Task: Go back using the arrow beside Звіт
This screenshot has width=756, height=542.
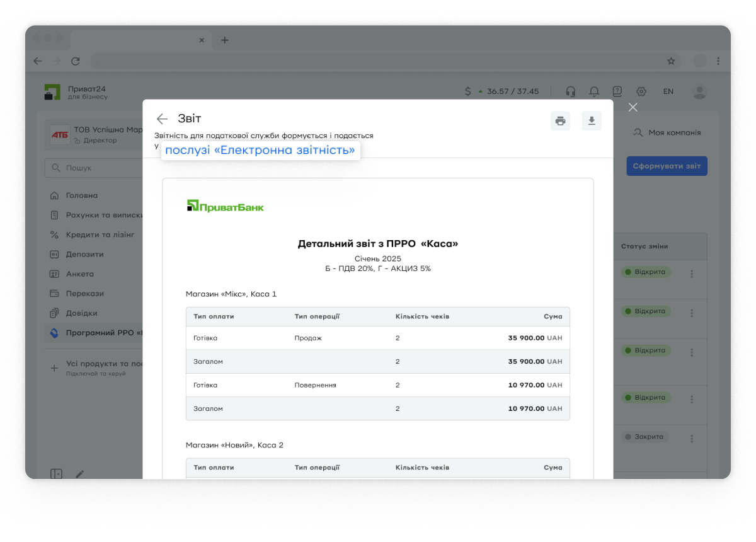Action: click(x=162, y=119)
